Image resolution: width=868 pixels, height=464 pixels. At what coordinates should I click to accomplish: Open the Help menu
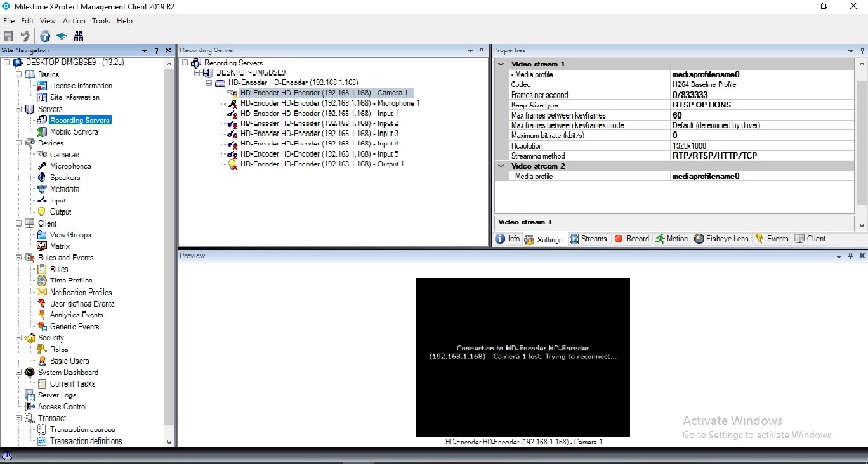125,21
